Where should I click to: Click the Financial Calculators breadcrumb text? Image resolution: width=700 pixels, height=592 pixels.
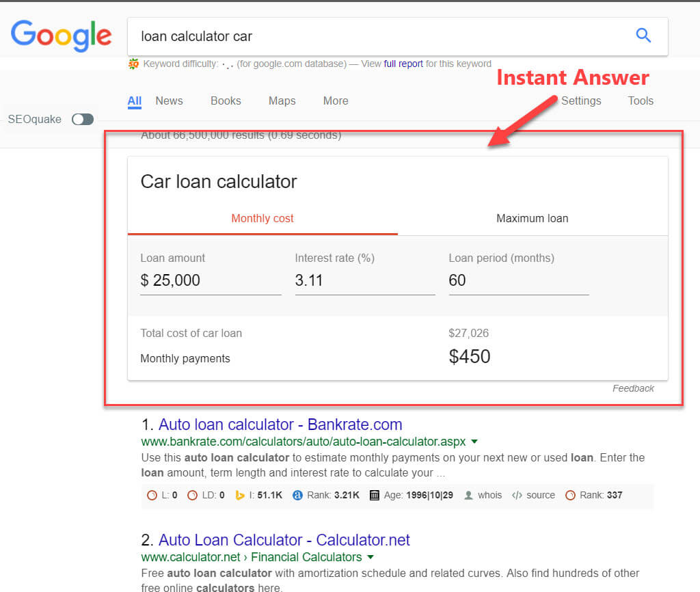click(x=306, y=557)
